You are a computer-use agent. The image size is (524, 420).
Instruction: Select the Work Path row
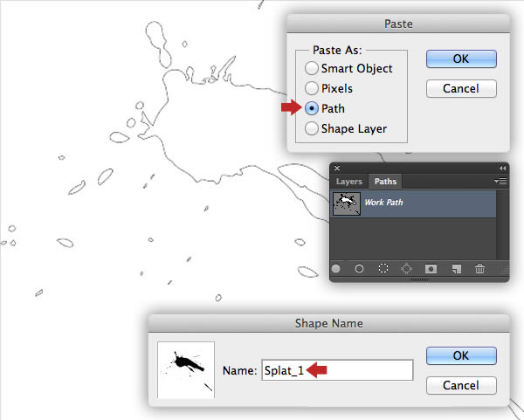[413, 203]
